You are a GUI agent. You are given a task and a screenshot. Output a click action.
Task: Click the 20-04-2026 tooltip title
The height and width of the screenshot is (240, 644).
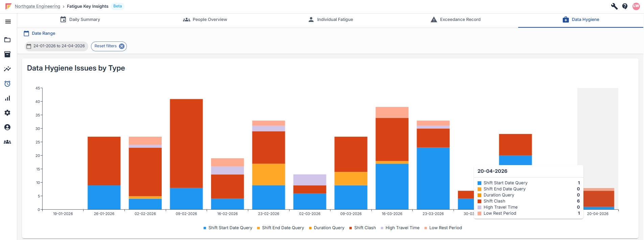coord(492,171)
